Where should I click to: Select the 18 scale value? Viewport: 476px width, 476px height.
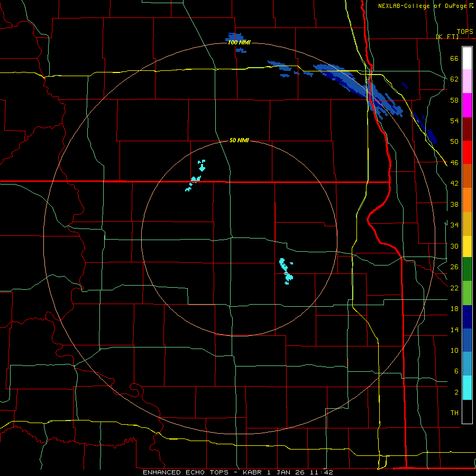click(x=454, y=309)
